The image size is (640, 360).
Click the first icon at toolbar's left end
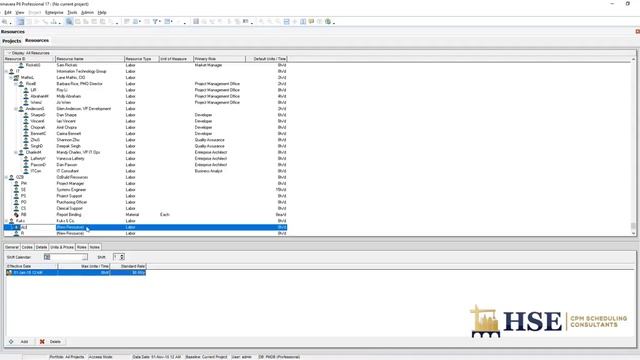4,22
